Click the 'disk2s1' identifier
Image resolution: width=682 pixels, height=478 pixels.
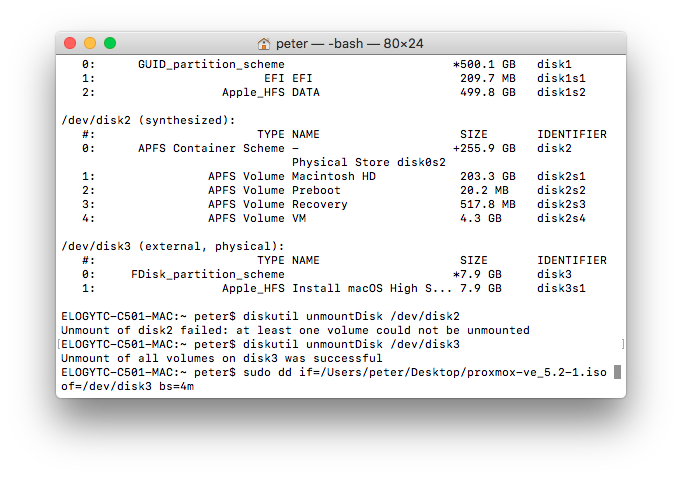point(561,176)
